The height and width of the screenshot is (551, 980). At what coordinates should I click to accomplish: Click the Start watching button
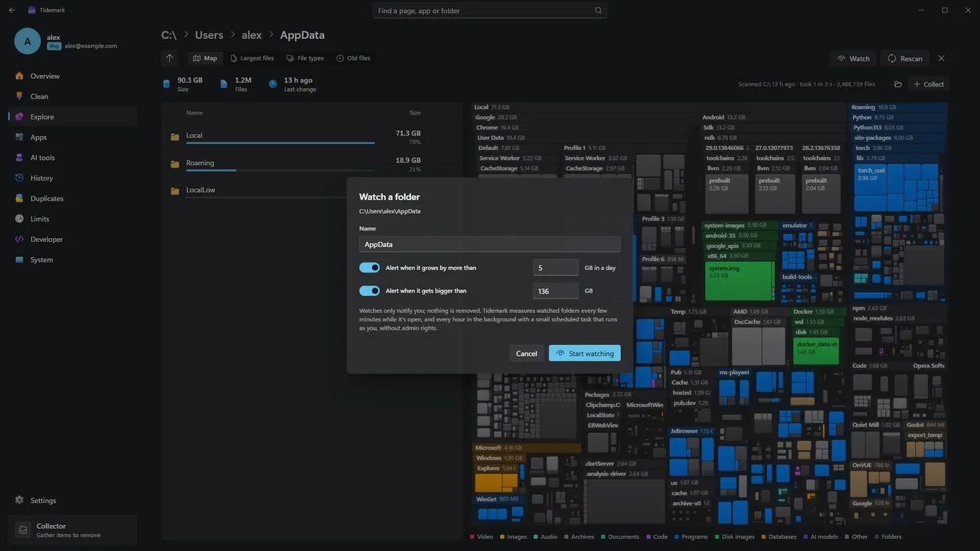click(x=585, y=354)
